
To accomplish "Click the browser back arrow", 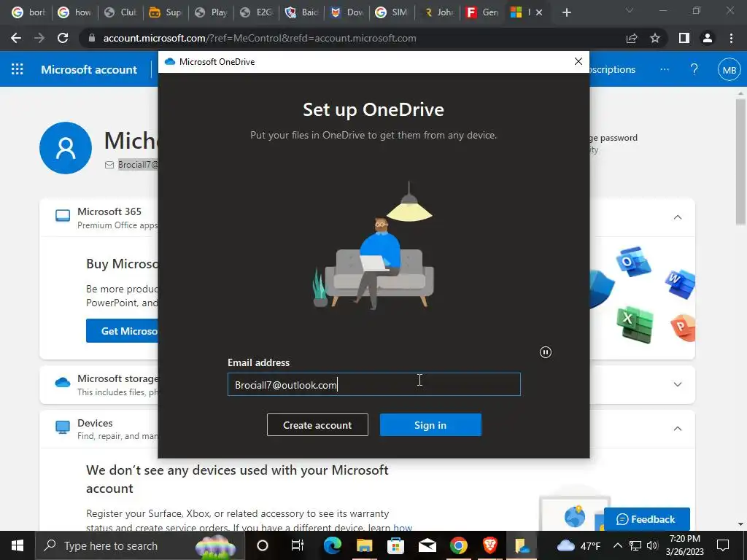I will pyautogui.click(x=16, y=38).
